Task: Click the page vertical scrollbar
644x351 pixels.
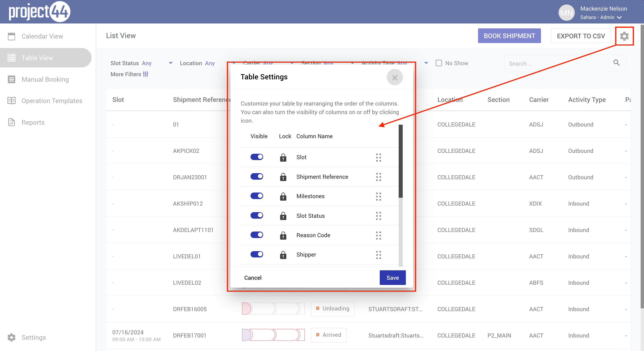Action: 642,166
